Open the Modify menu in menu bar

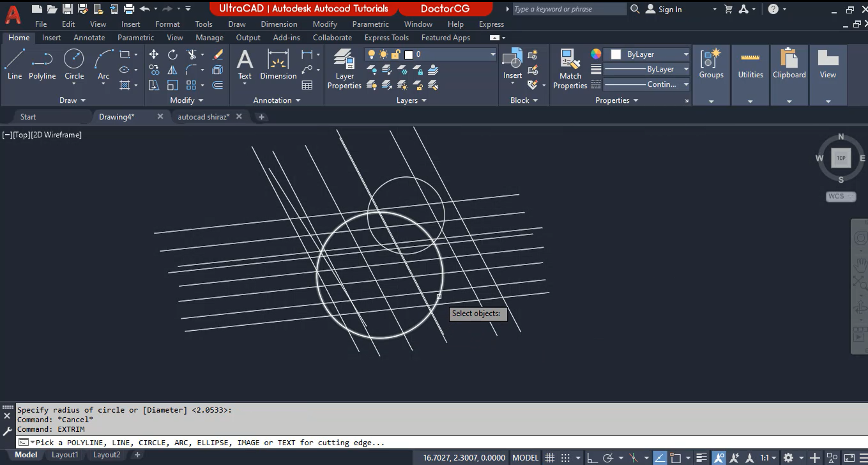tap(324, 24)
